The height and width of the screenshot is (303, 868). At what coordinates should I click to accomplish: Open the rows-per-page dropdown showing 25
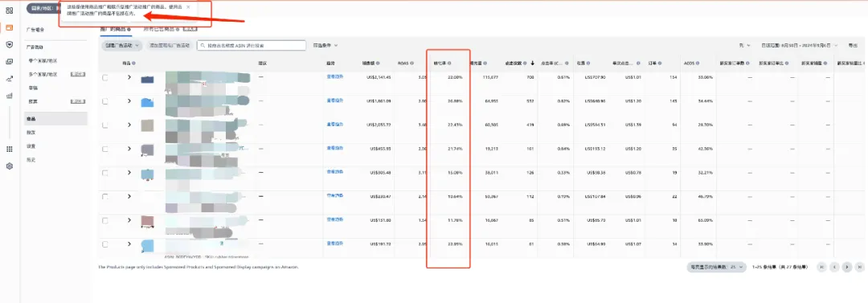pos(716,267)
